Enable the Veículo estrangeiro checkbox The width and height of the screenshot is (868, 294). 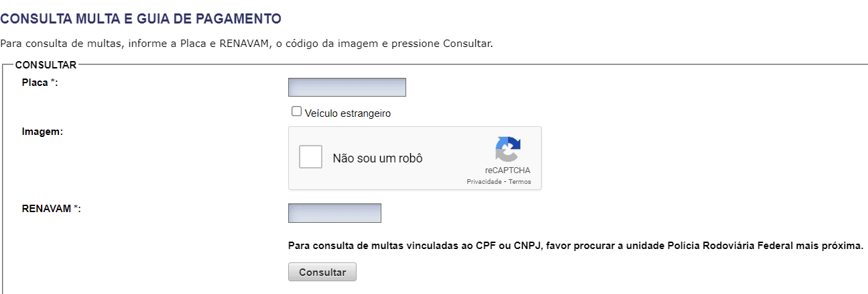coord(296,111)
